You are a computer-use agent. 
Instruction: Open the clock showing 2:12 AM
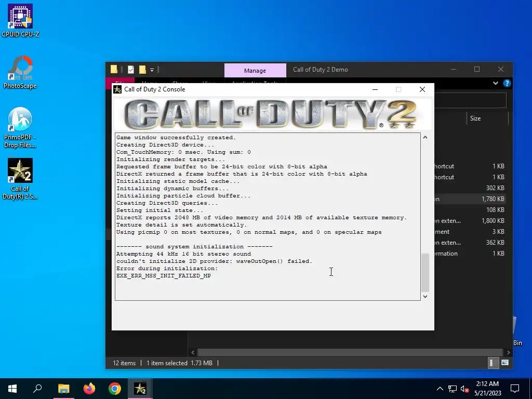click(487, 389)
